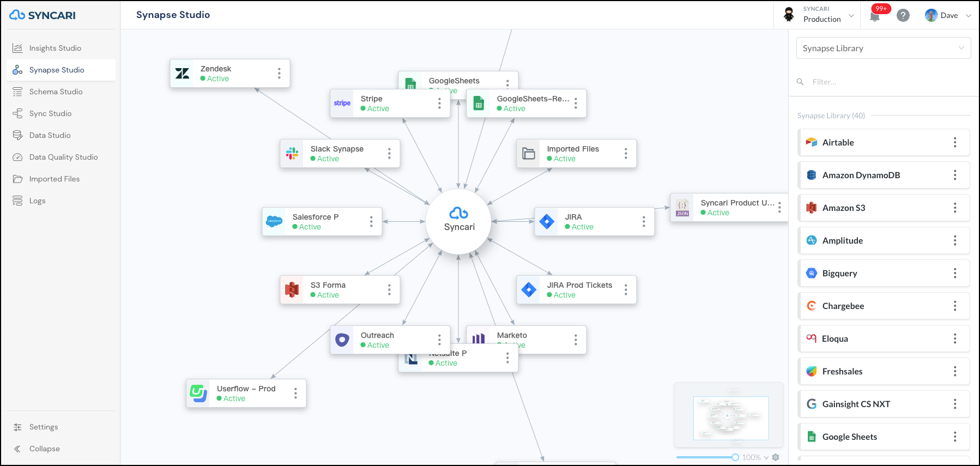Click the Zendesk synapse icon
Screen dimensions: 980x466
pos(182,74)
